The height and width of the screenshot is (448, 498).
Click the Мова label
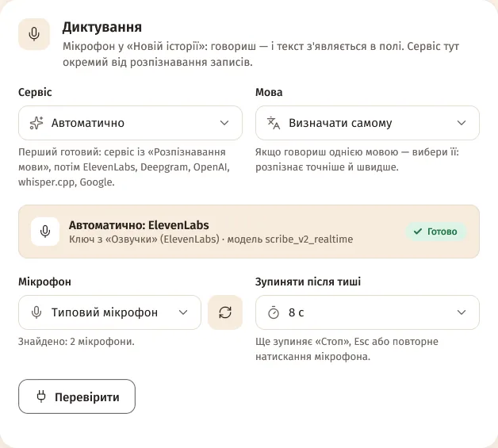[x=269, y=92]
